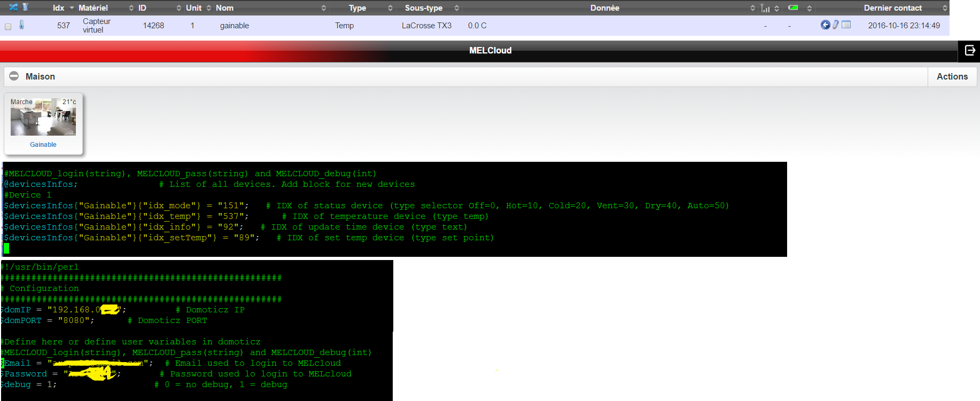The height and width of the screenshot is (401, 980).
Task: Click the MELCloud header title
Action: [490, 50]
